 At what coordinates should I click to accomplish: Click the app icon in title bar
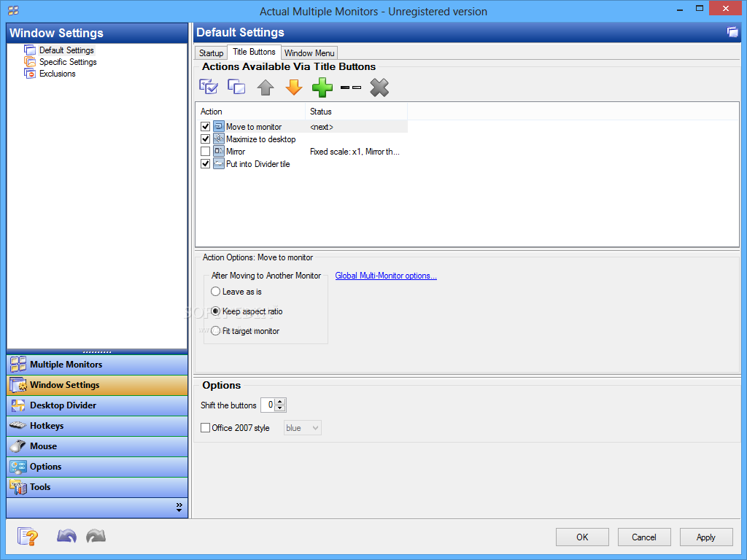click(x=13, y=10)
